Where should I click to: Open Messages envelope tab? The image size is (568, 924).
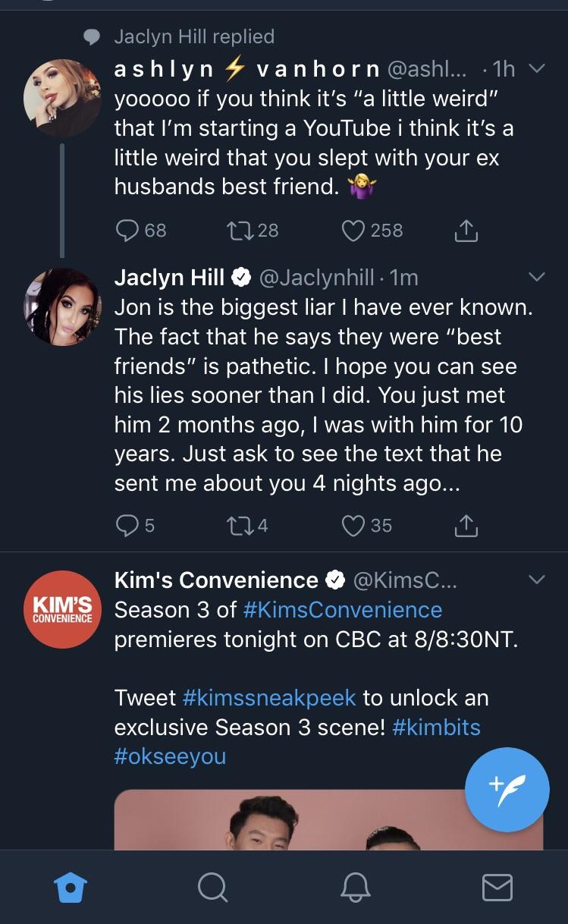coord(497,886)
